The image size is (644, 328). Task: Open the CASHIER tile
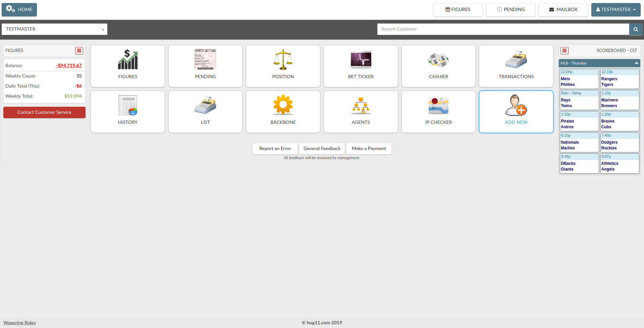438,66
